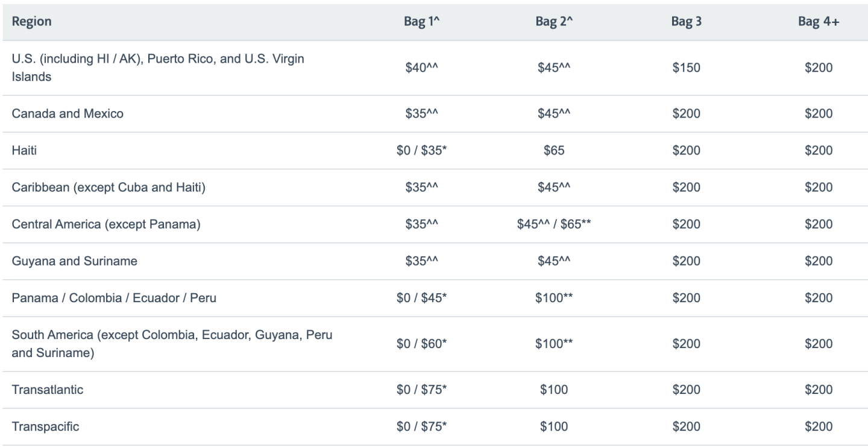Screen dimensions: 868x447
Task: Select the Bag 4+ column header
Action: (x=818, y=22)
